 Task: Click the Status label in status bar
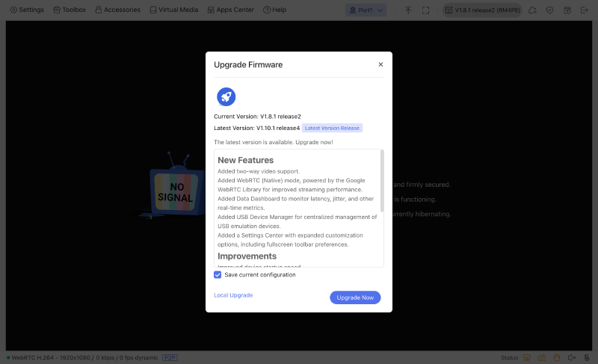click(x=509, y=357)
